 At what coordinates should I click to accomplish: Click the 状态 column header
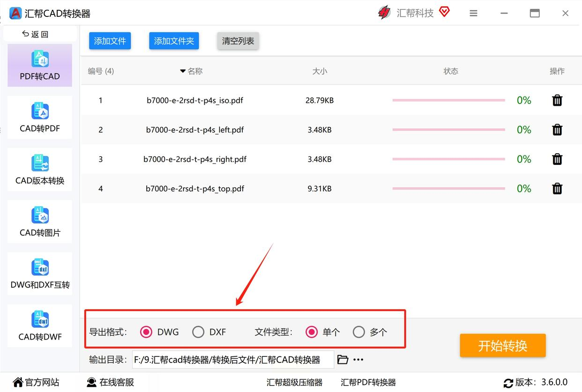click(451, 71)
